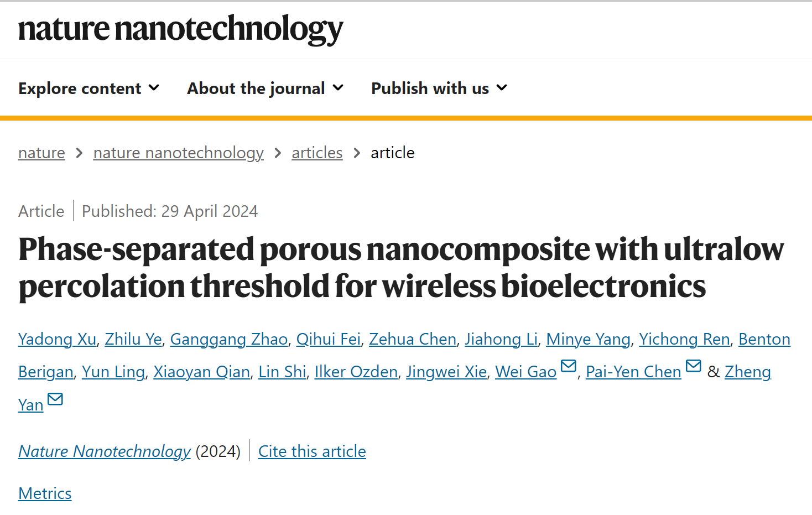Navigate to the articles breadcrumb
The image size is (812, 515).
pyautogui.click(x=317, y=153)
